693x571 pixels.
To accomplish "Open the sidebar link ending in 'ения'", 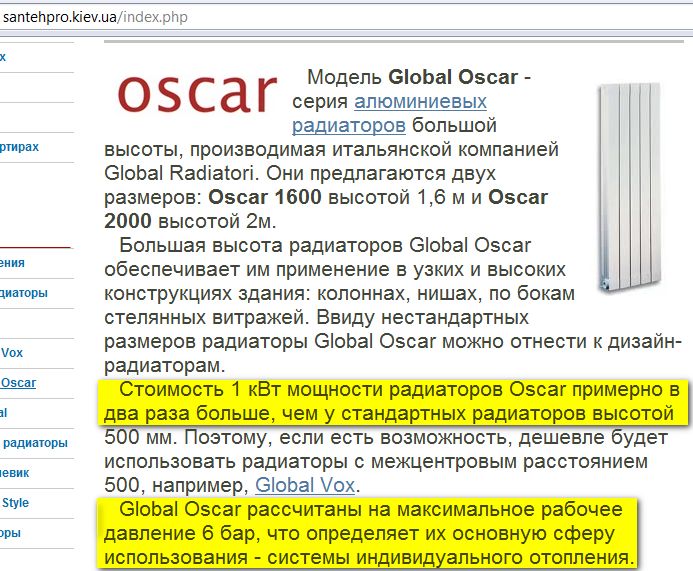I will point(12,263).
